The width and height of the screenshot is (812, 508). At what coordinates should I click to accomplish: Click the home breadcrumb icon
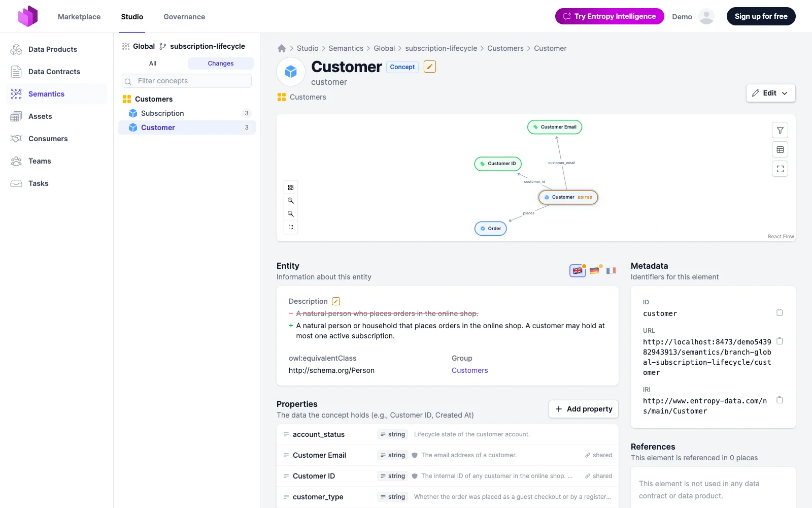282,48
